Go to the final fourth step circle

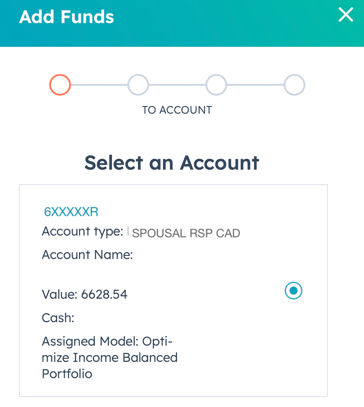click(x=294, y=85)
